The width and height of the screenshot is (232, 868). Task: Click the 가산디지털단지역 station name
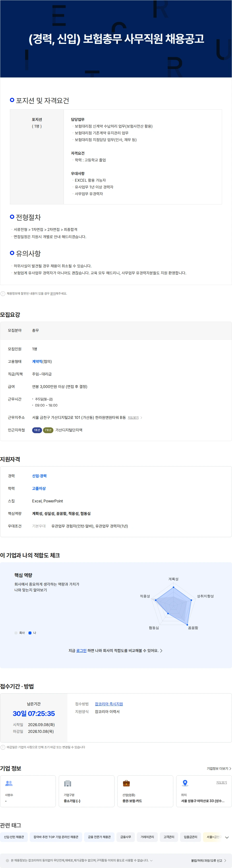(69, 430)
